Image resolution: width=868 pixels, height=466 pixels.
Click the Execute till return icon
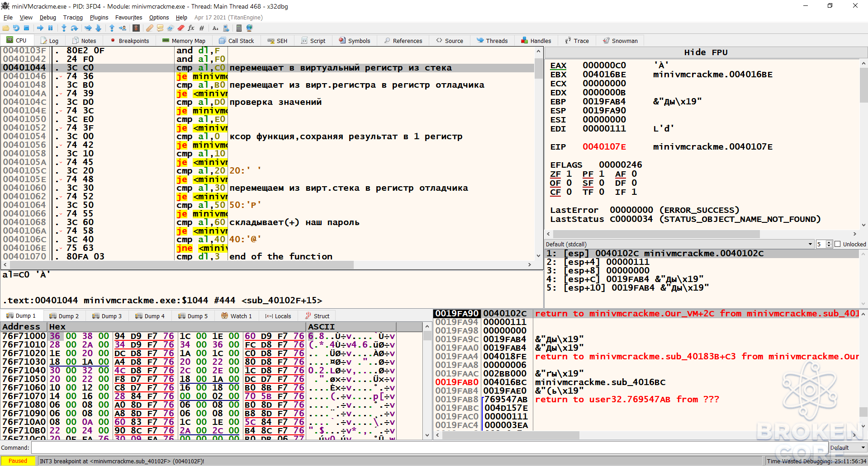point(112,28)
